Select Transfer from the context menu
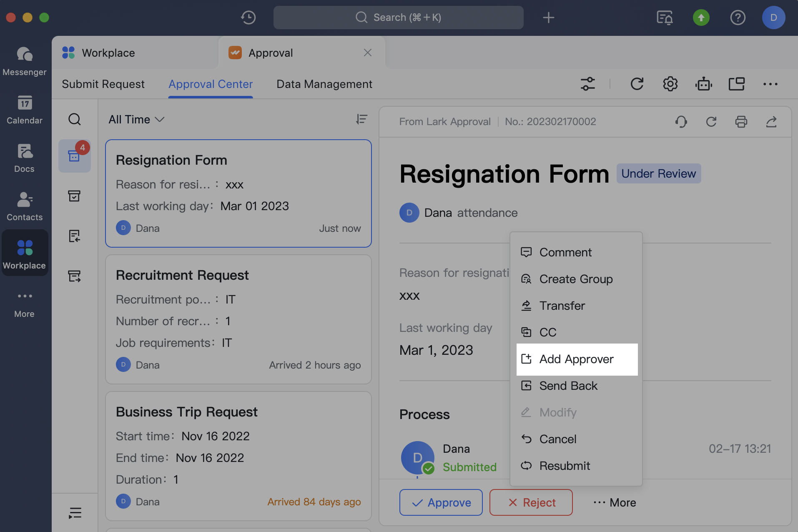 point(562,306)
